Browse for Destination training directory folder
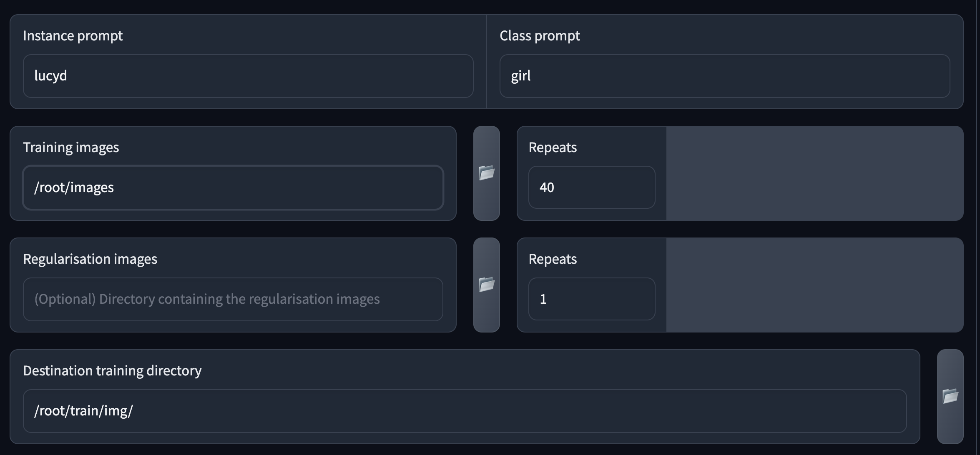The height and width of the screenshot is (455, 980). tap(950, 396)
